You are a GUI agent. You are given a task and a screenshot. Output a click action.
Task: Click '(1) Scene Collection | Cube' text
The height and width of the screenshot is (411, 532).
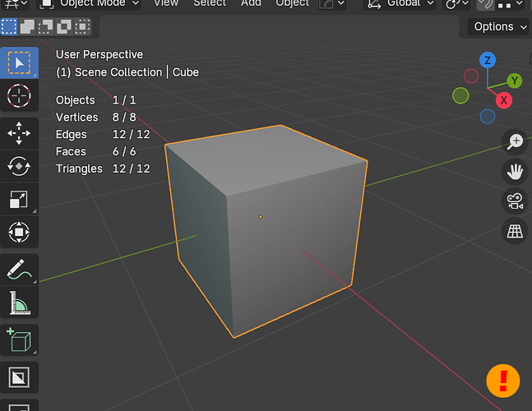pos(127,72)
